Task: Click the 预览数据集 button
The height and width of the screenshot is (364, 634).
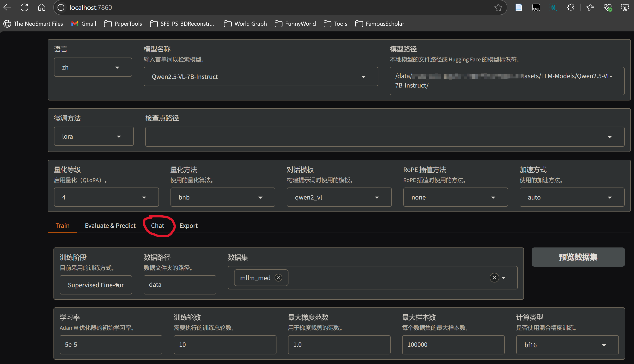Action: [x=578, y=257]
